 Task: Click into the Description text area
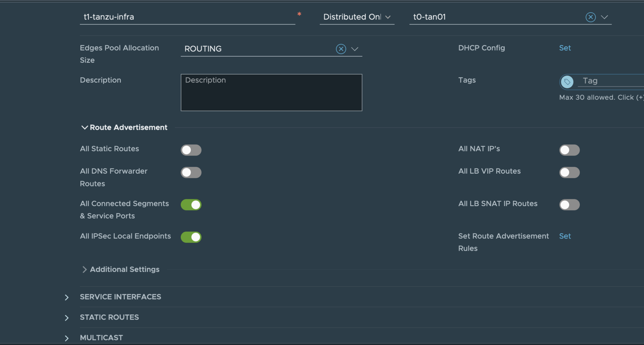[271, 92]
